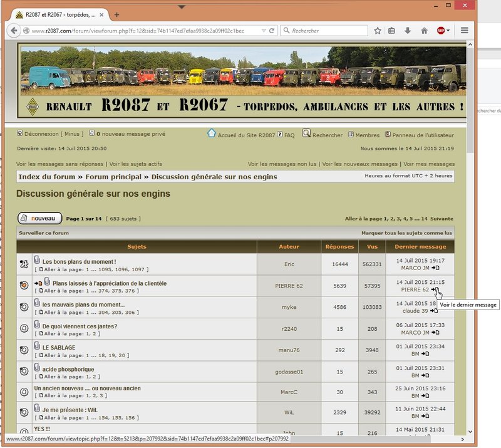Click the Firefox bookmark star icon
Image resolution: width=501 pixels, height=448 pixels.
click(378, 30)
